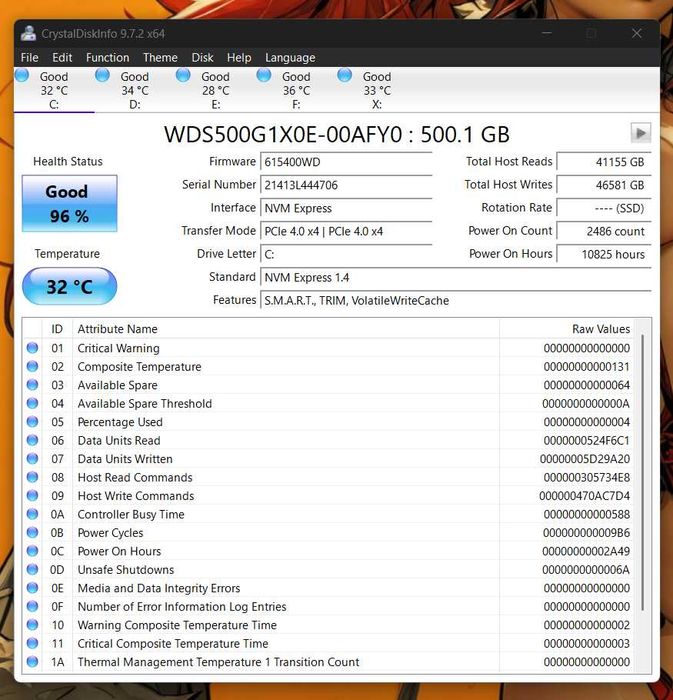
Task: Click the Power On Hours value 10825 hours
Action: click(604, 254)
